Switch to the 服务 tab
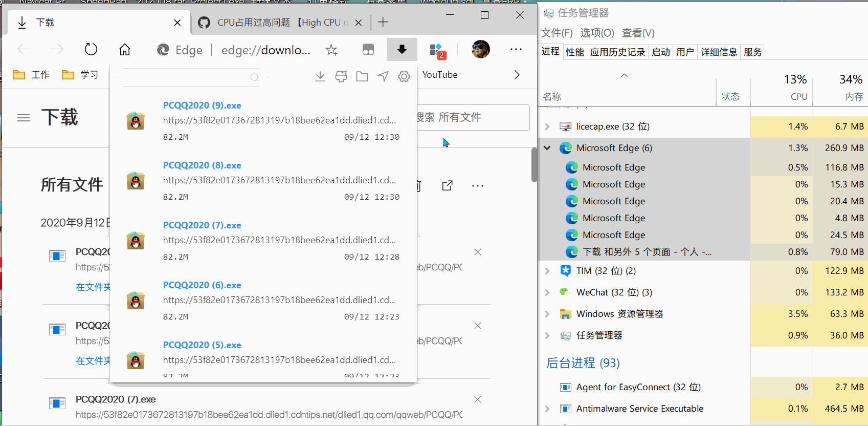Image resolution: width=868 pixels, height=426 pixels. click(x=753, y=52)
